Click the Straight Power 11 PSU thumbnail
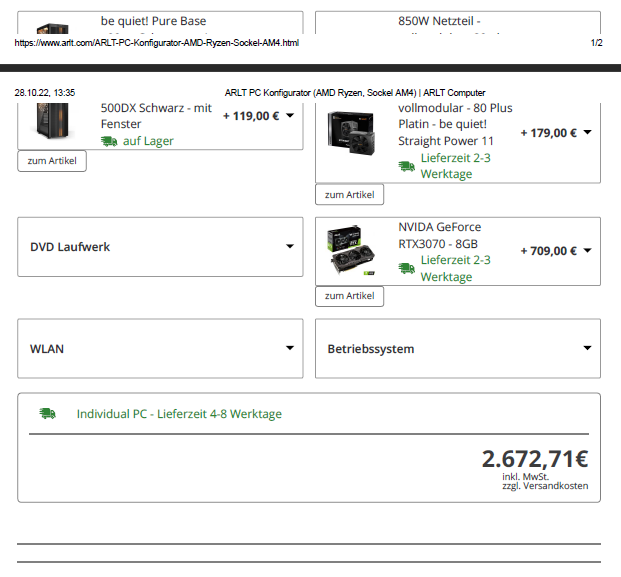 [x=351, y=133]
